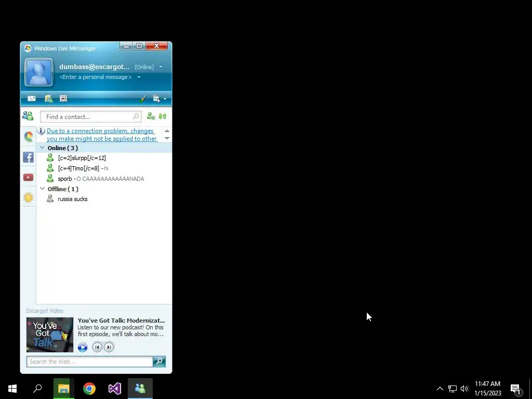
Task: Open the You've Got Talk: Modernizat... title
Action: point(121,320)
